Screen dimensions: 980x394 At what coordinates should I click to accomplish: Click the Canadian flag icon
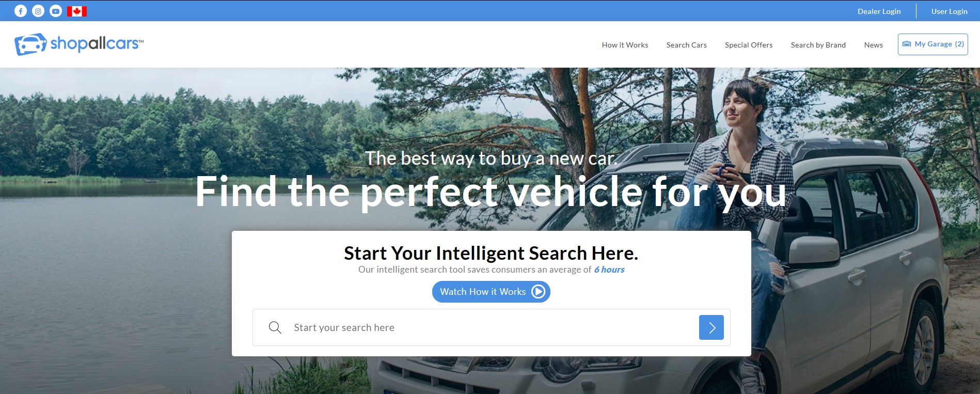77,11
